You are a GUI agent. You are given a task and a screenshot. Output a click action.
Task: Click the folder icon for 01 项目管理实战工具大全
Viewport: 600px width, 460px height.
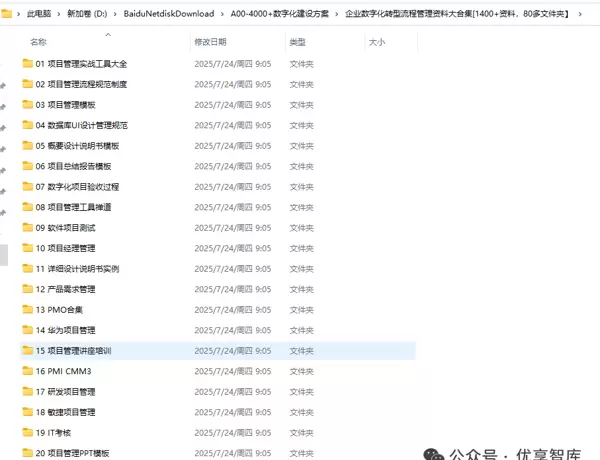[27, 64]
